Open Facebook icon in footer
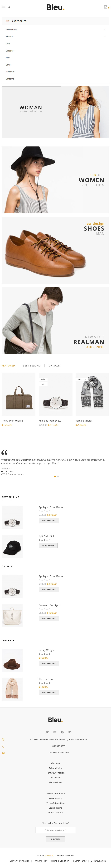The width and height of the screenshot is (111, 868). [x=40, y=732]
